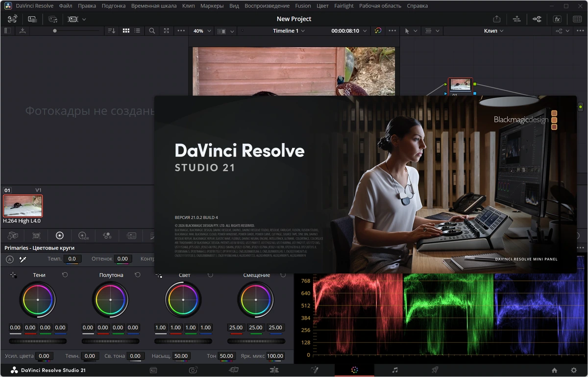Reset the Смещение color wheel
Image resolution: width=588 pixels, height=377 pixels.
tap(283, 275)
